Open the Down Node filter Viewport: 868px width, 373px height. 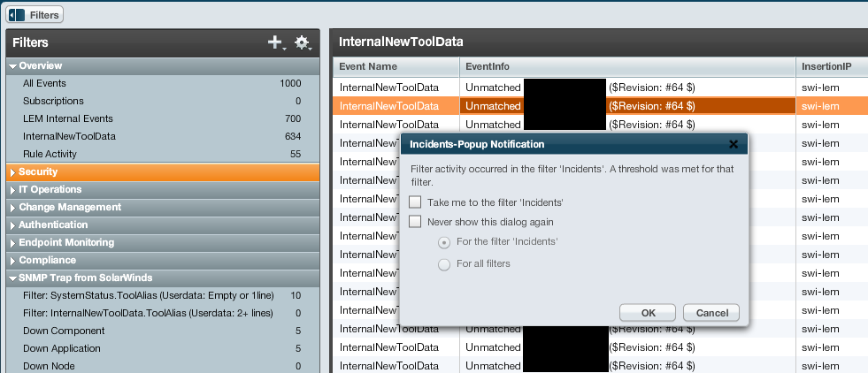(x=163, y=366)
